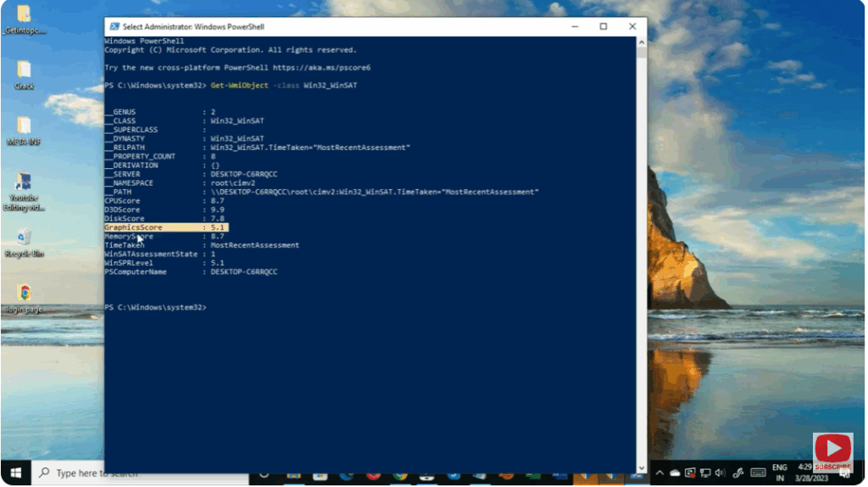This screenshot has height=487, width=868.
Task: Click the __CLASS row
Action: 184,120
